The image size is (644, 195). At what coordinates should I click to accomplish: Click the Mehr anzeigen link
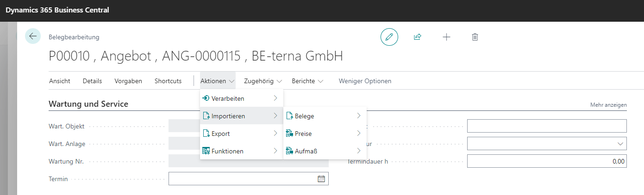(x=608, y=105)
